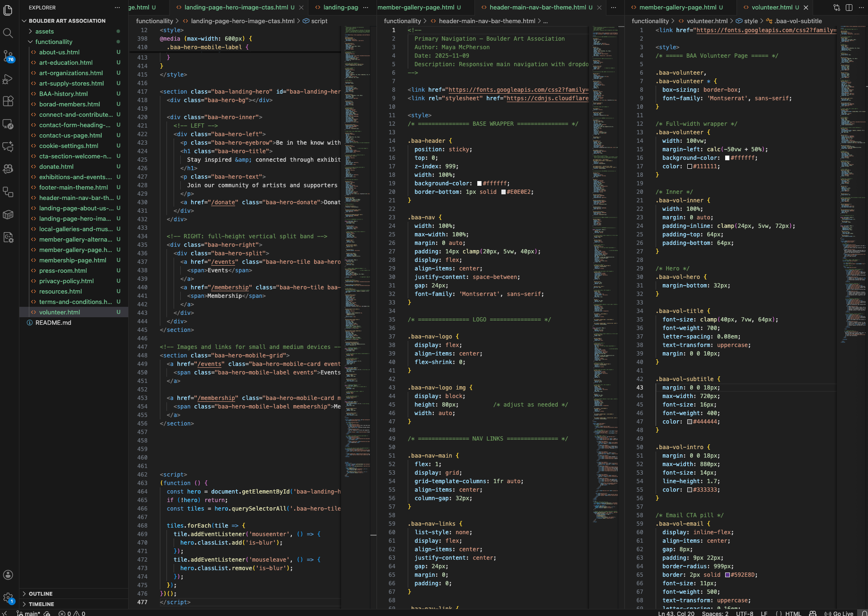Viewport: 868px width, 616px height.
Task: Click the split editor icon in the top right
Action: pos(849,8)
